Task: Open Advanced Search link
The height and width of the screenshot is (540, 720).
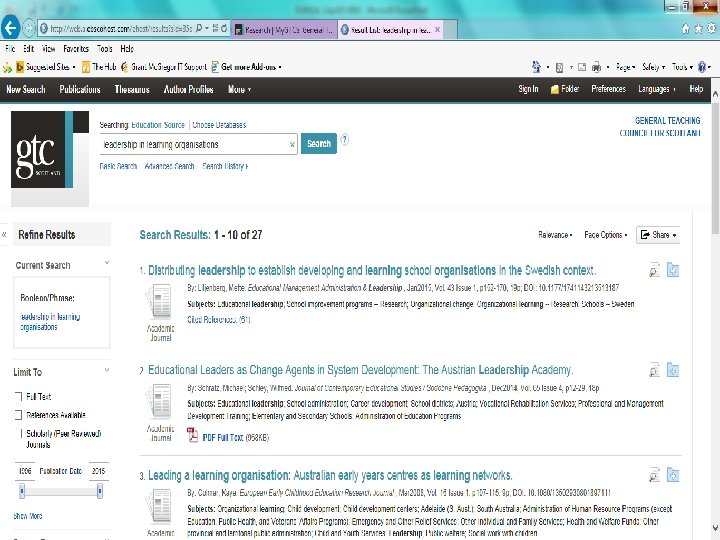Action: [x=169, y=166]
